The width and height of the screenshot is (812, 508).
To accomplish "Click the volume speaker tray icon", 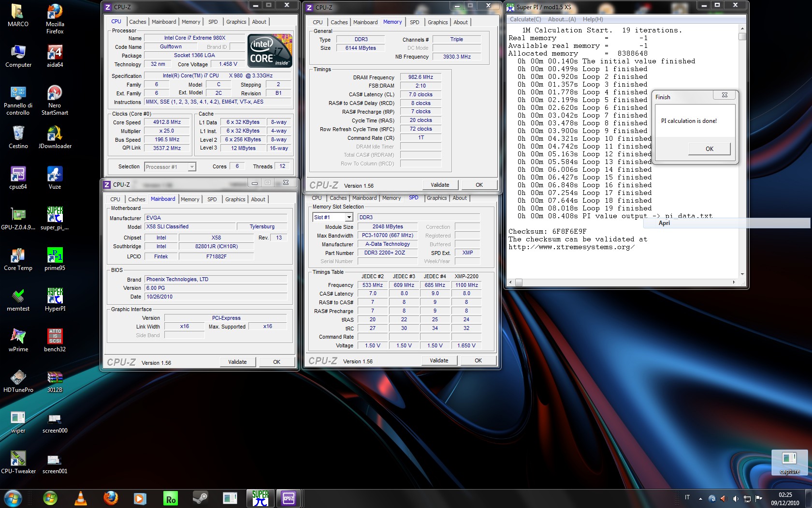I will click(x=735, y=498).
